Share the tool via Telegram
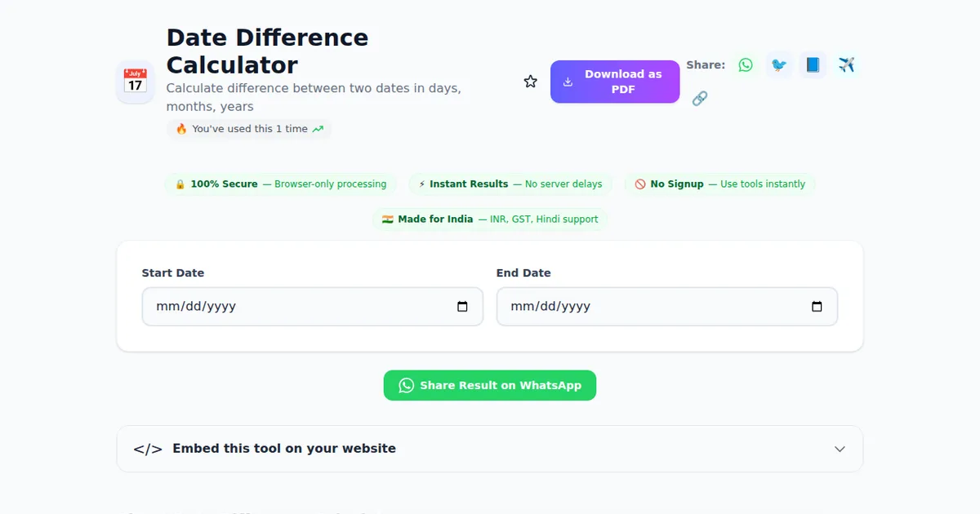Screen dimensions: 980x514 pos(846,64)
